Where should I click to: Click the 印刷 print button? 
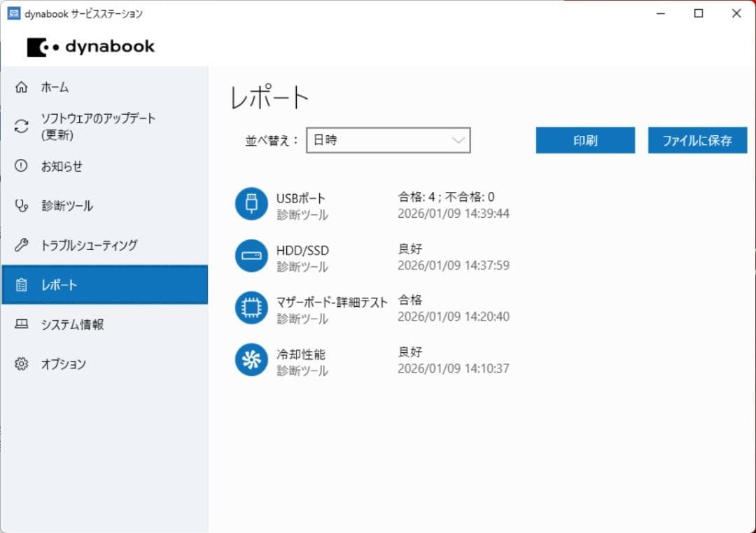(x=585, y=140)
